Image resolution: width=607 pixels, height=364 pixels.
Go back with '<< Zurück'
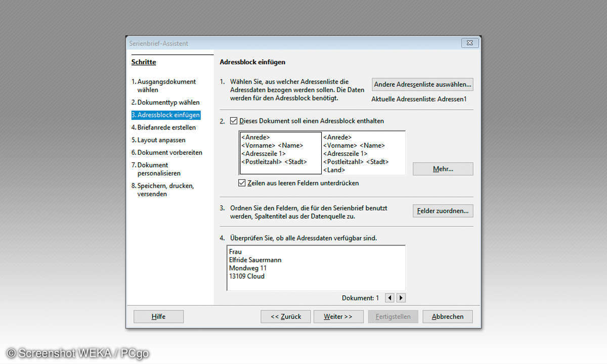286,316
